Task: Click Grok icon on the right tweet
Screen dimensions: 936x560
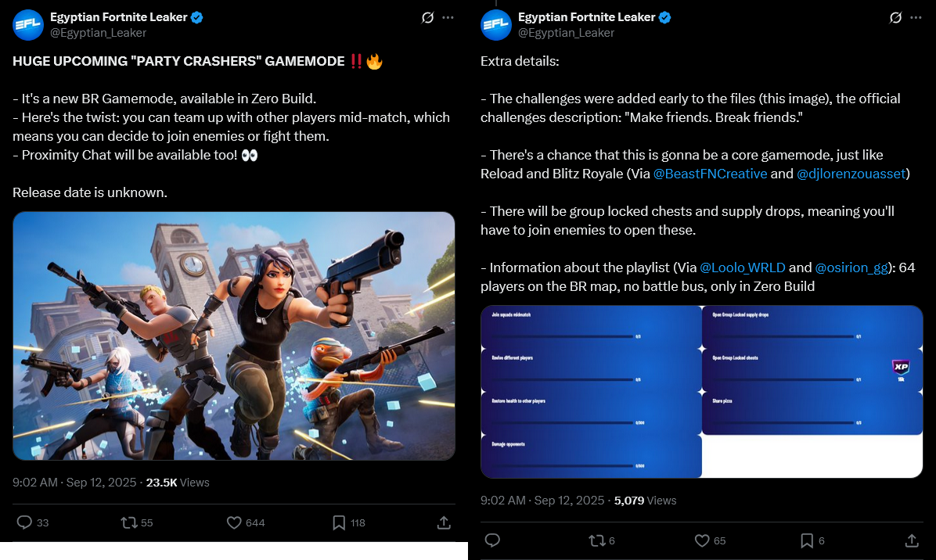Action: click(x=895, y=18)
